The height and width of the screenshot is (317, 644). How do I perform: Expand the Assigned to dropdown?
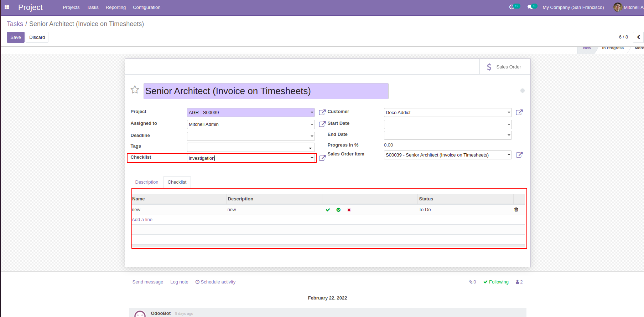312,124
